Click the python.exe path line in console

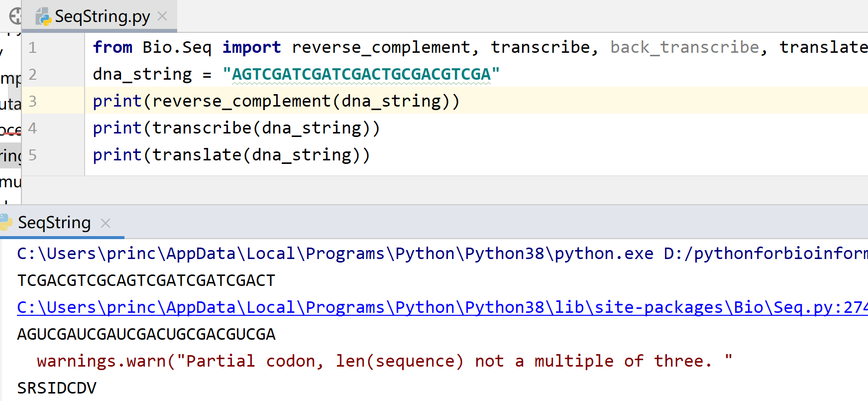coord(299,253)
